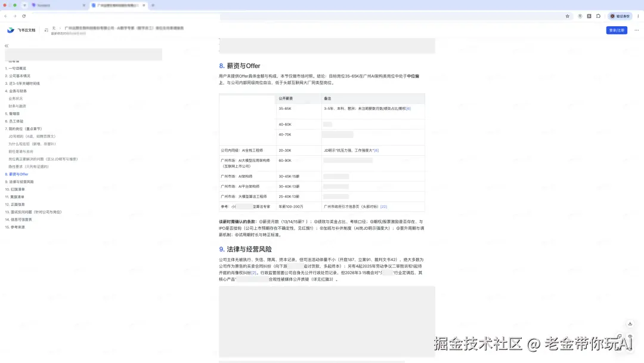Open the Chrome three-dot menu
The image size is (644, 363).
tap(638, 16)
